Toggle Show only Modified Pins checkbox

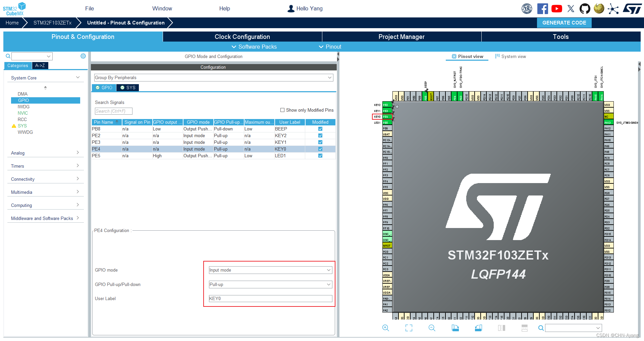pyautogui.click(x=282, y=110)
